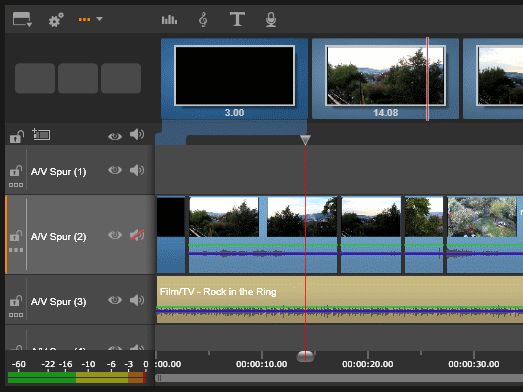This screenshot has width=523, height=392.
Task: Mute A/V Spur (3) audio
Action: 137,300
